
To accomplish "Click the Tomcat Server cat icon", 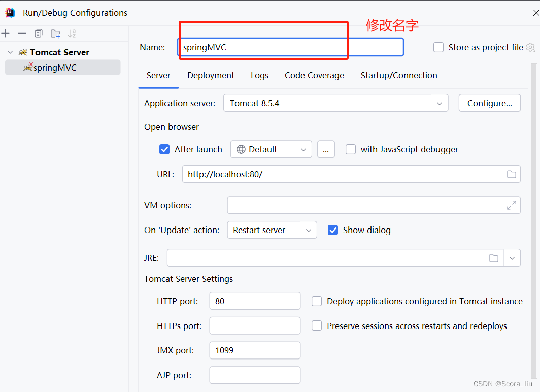I will click(23, 52).
